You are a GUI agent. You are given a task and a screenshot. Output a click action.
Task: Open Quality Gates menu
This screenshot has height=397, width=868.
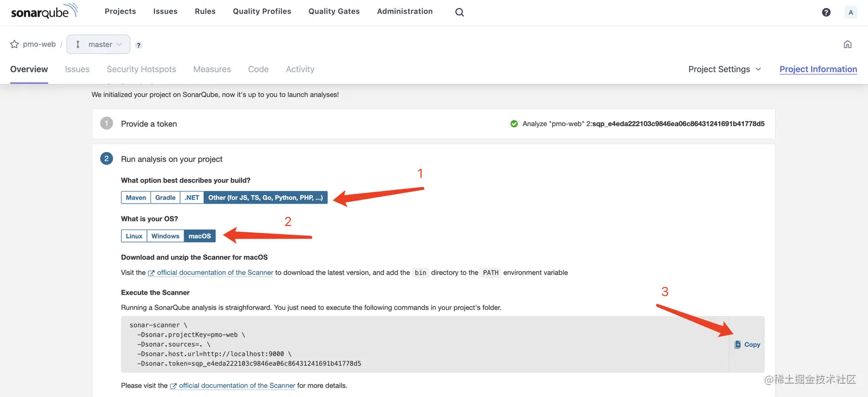pyautogui.click(x=334, y=11)
